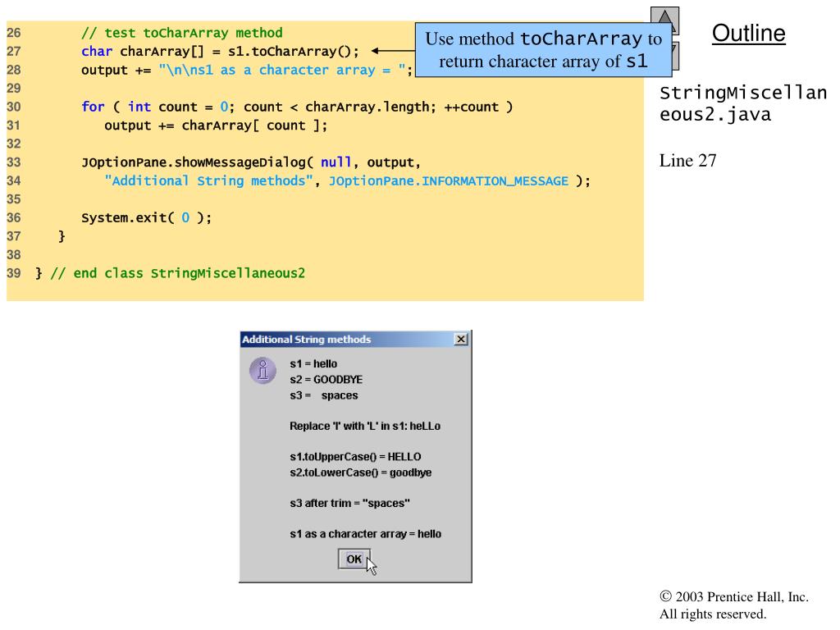Click the 'System.exit( 0 );' statement
The width and height of the screenshot is (840, 630).
pos(146,217)
